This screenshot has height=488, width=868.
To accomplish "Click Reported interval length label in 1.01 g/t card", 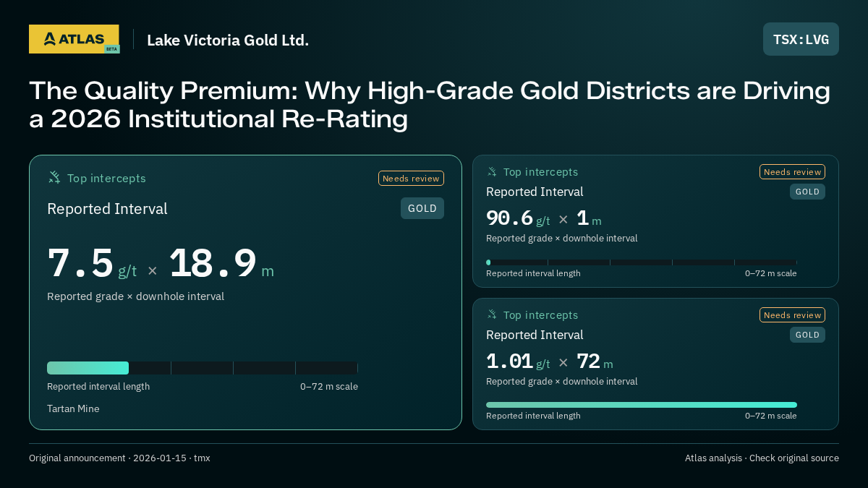I will [533, 416].
